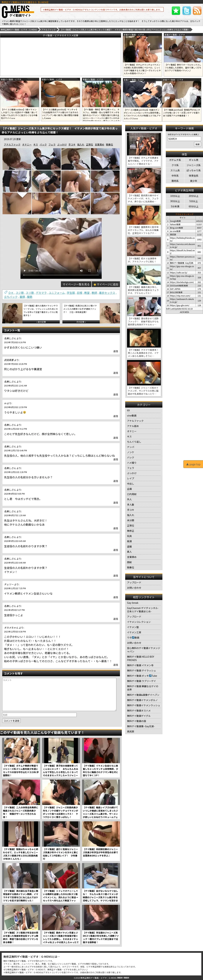
Task: Click the 検索 search button
Action: coord(197,144)
